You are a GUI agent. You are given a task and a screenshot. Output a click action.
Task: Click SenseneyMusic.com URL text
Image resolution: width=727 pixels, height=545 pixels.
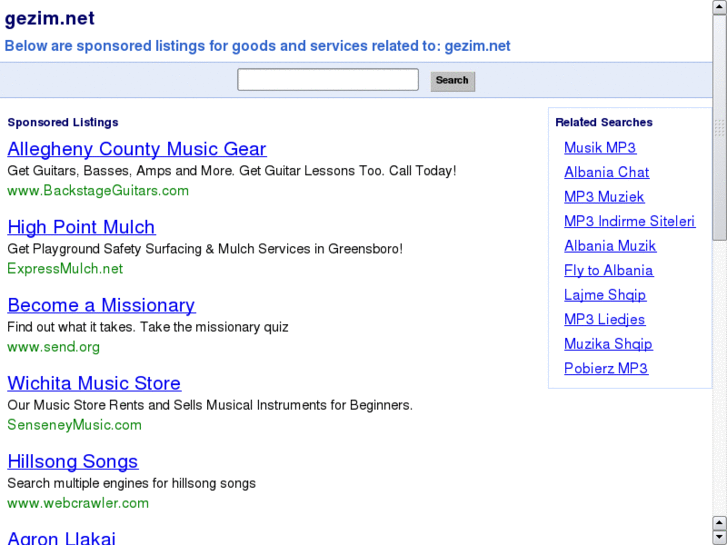click(74, 425)
